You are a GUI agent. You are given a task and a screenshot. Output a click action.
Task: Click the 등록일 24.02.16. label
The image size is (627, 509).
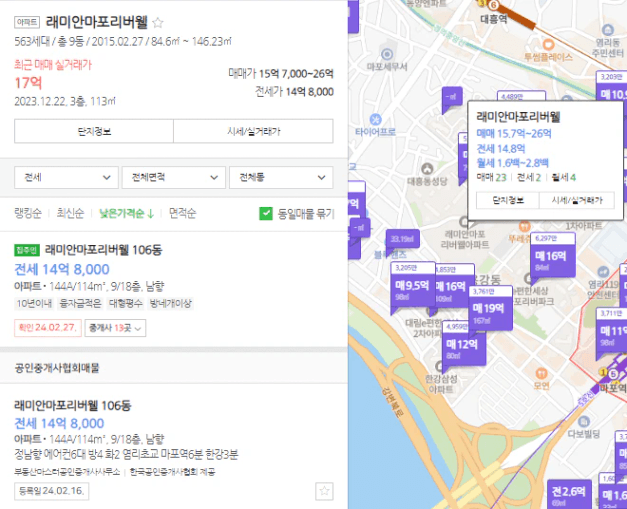point(52,491)
